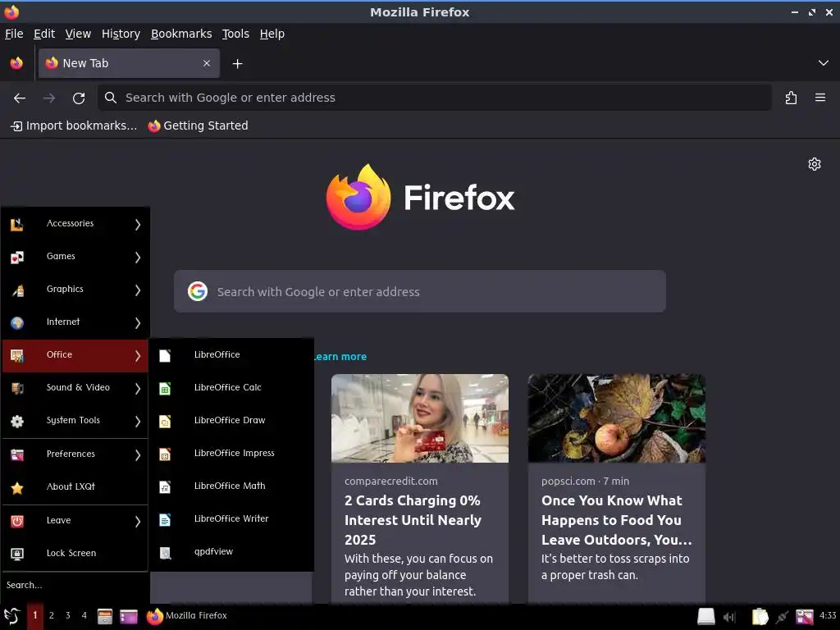Click the Firefox back arrow
Image resolution: width=840 pixels, height=630 pixels.
[20, 98]
